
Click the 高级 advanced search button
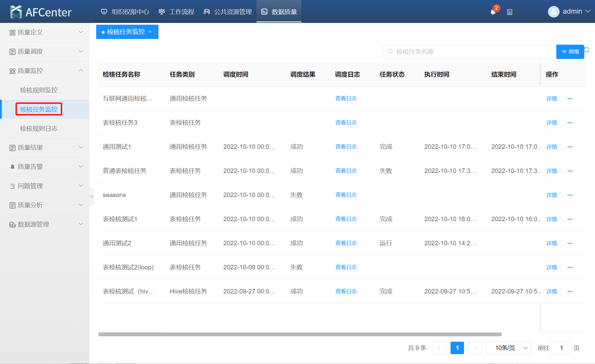point(570,52)
